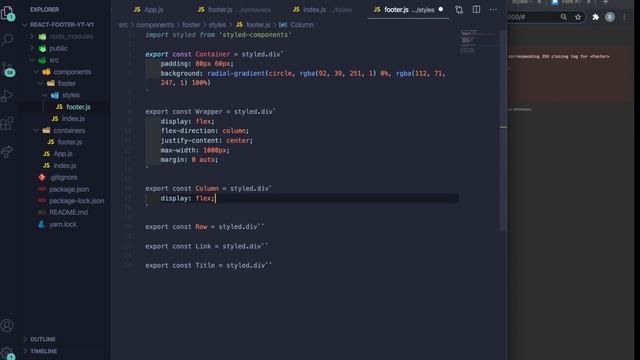The height and width of the screenshot is (360, 640).
Task: Click the footer folder breadcrumb
Action: point(191,25)
